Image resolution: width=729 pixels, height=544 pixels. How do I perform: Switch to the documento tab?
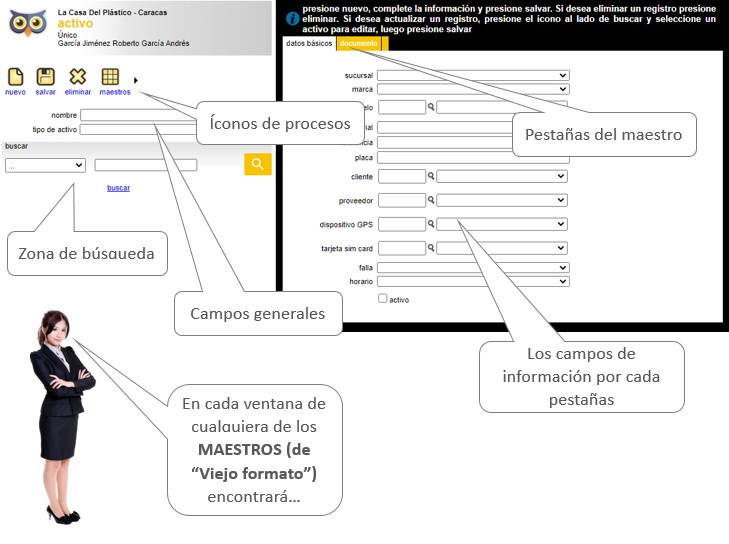click(x=358, y=43)
